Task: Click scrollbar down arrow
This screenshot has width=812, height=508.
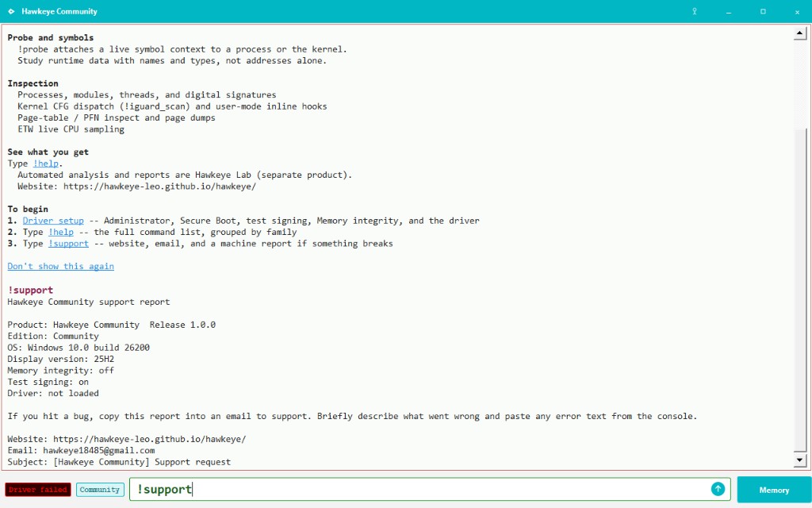Action: [799, 460]
